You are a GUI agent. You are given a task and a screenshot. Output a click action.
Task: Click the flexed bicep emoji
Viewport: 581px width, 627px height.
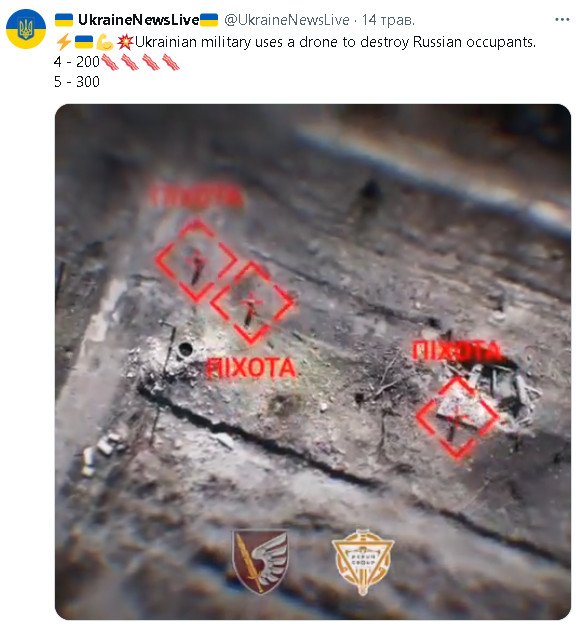[x=105, y=42]
